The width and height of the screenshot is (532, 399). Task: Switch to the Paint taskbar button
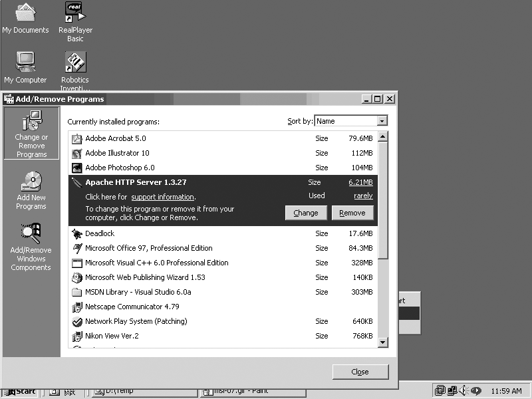click(x=253, y=392)
